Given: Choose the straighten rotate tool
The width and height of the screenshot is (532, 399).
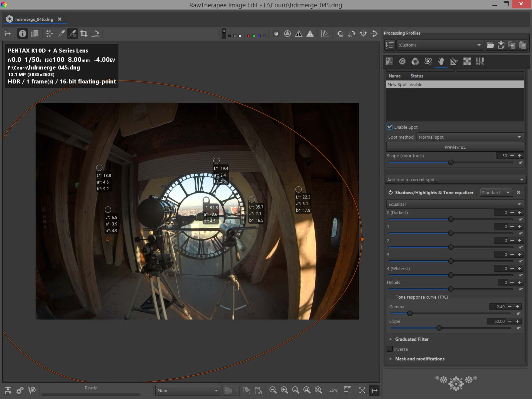Looking at the screenshot, I should [95, 34].
